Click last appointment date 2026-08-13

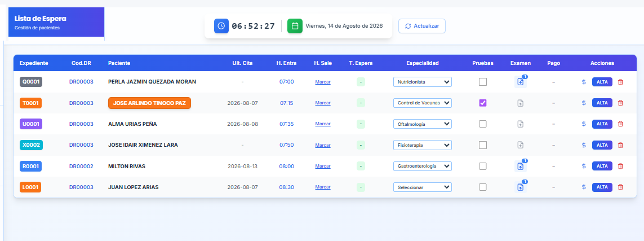243,166
